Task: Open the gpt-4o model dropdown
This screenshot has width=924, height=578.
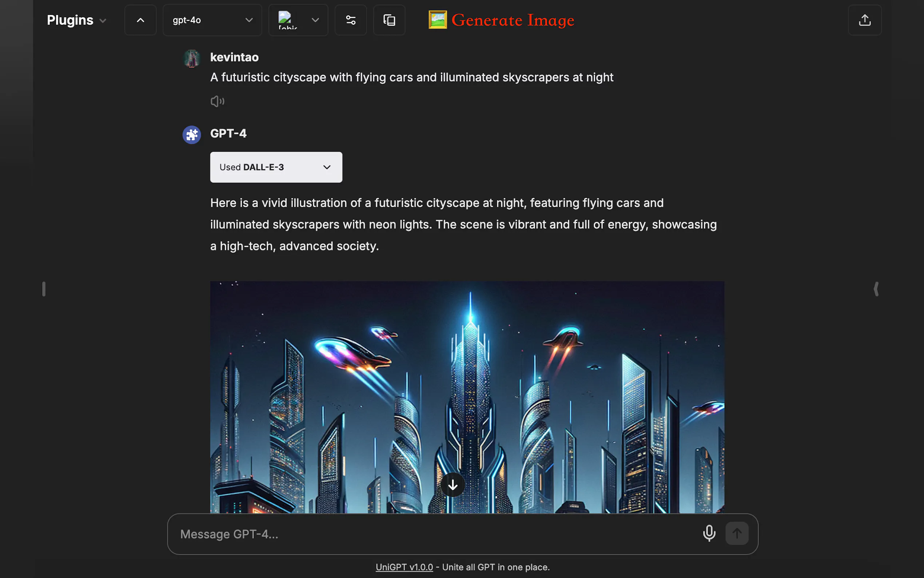Action: pyautogui.click(x=212, y=20)
